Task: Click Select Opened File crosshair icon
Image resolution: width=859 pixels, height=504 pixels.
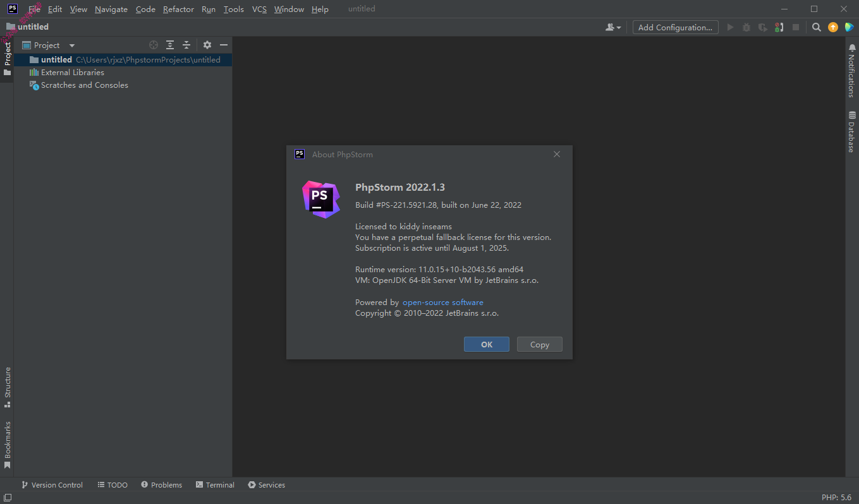Action: [154, 45]
